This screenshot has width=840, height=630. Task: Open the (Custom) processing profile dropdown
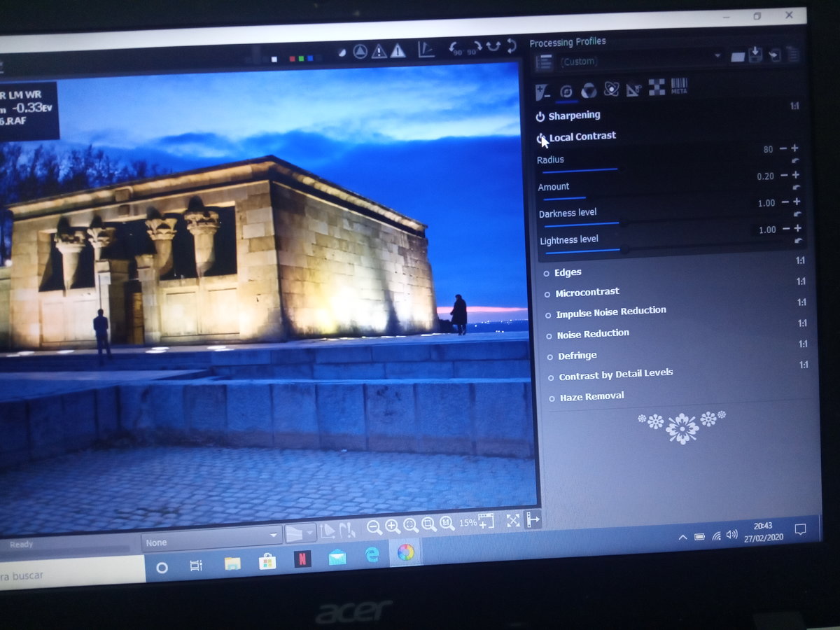pyautogui.click(x=640, y=59)
